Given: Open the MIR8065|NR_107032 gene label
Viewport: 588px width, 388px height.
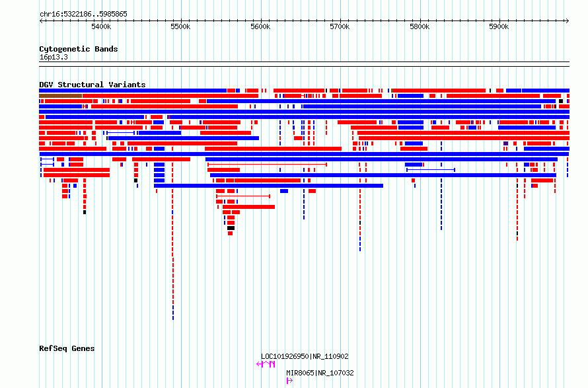Looking at the screenshot, I should [x=320, y=373].
